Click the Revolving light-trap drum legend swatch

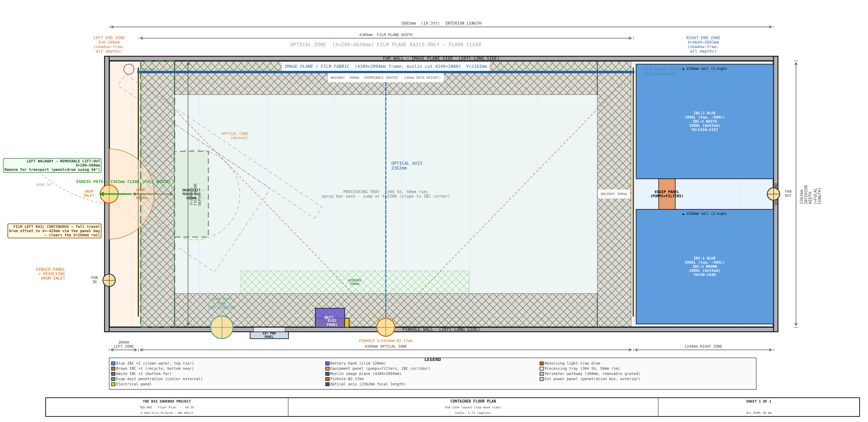[x=541, y=363]
